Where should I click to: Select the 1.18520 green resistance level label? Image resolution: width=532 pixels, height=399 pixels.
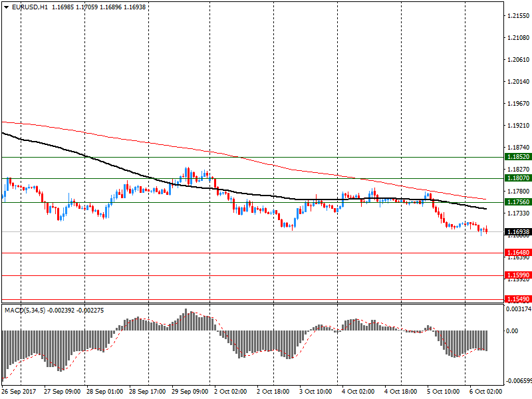pos(518,157)
